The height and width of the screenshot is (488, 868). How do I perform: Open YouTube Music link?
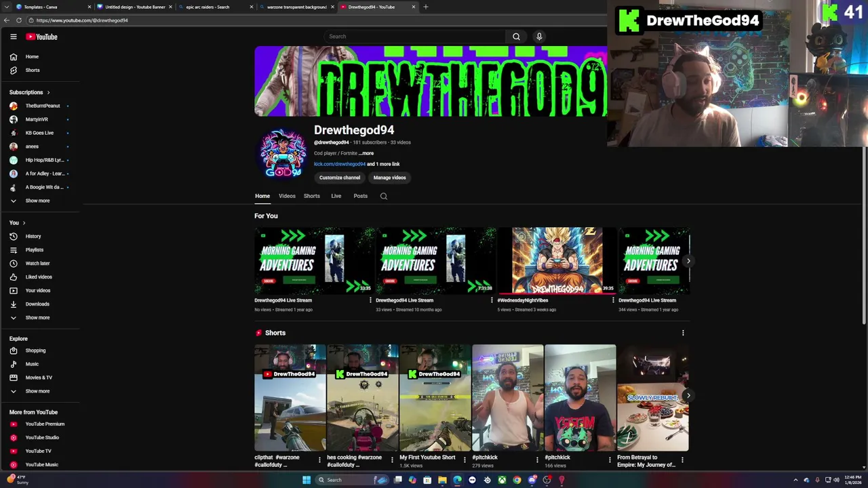(x=40, y=465)
